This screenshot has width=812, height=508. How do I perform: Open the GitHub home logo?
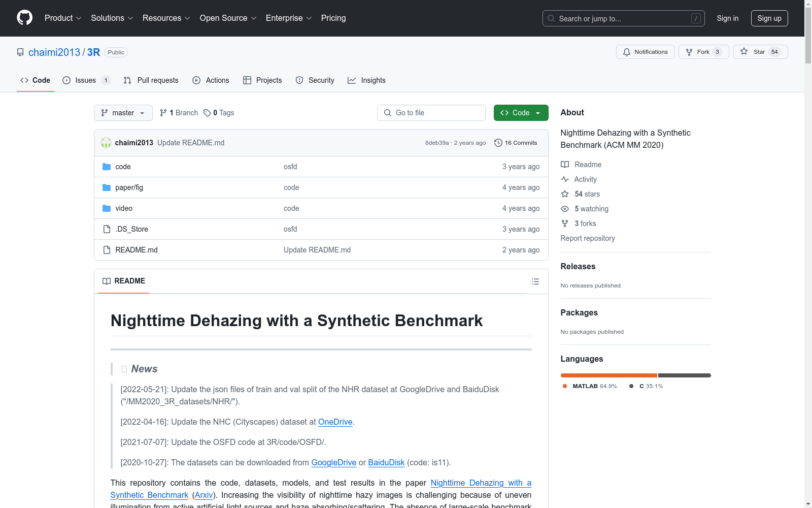[x=24, y=18]
